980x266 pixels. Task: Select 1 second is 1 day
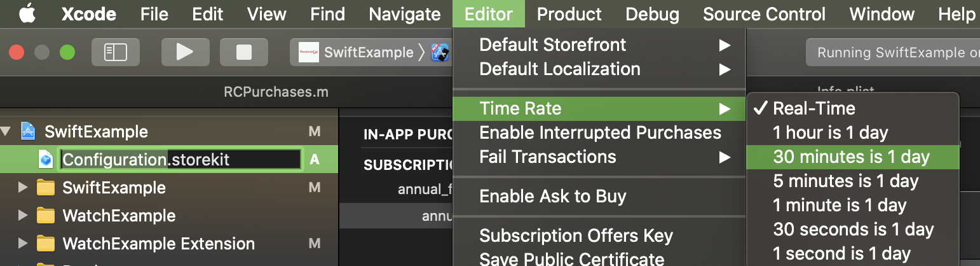pyautogui.click(x=852, y=253)
